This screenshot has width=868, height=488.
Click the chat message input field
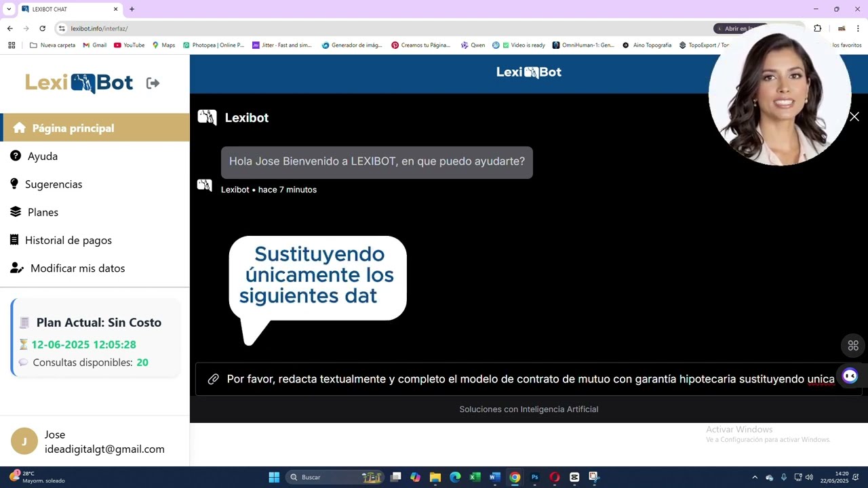[529, 379]
